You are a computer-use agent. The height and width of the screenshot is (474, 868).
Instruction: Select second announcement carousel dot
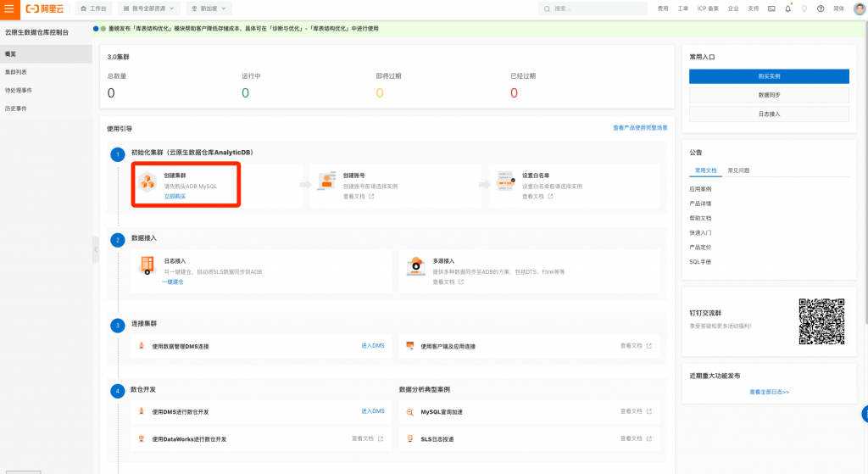pos(103,29)
